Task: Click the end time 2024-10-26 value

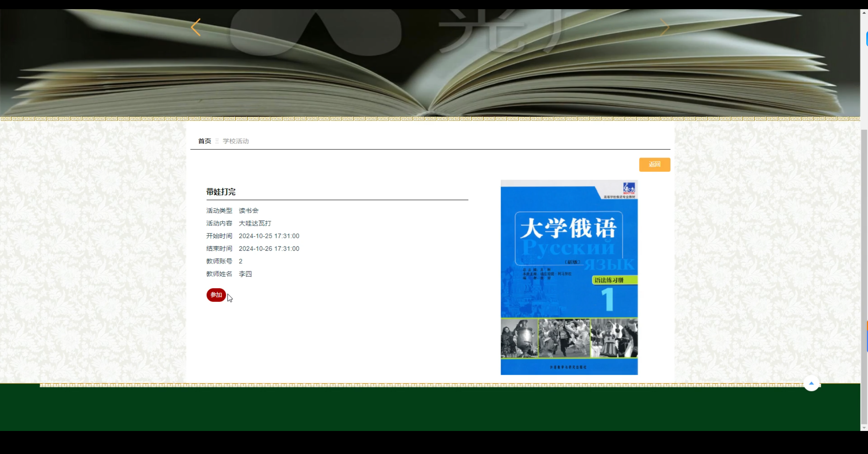Action: (269, 248)
